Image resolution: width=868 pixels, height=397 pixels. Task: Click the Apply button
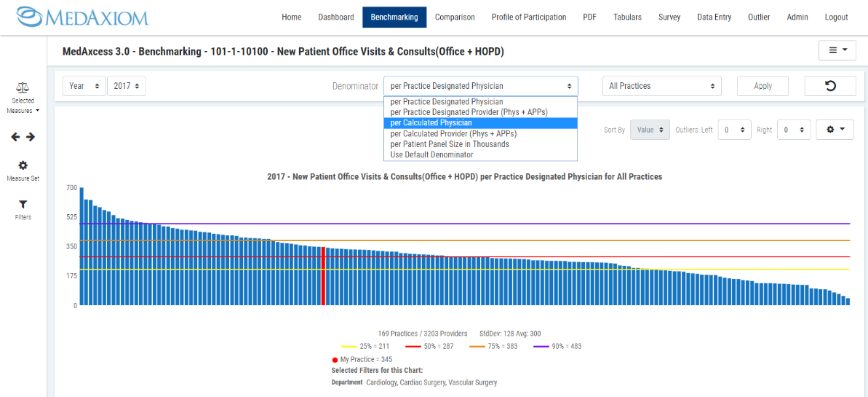click(763, 86)
